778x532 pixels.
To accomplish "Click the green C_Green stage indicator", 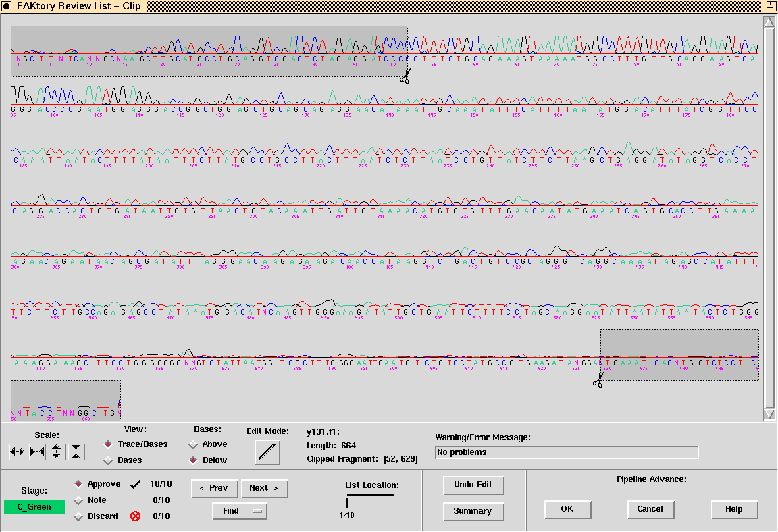I will [x=34, y=507].
